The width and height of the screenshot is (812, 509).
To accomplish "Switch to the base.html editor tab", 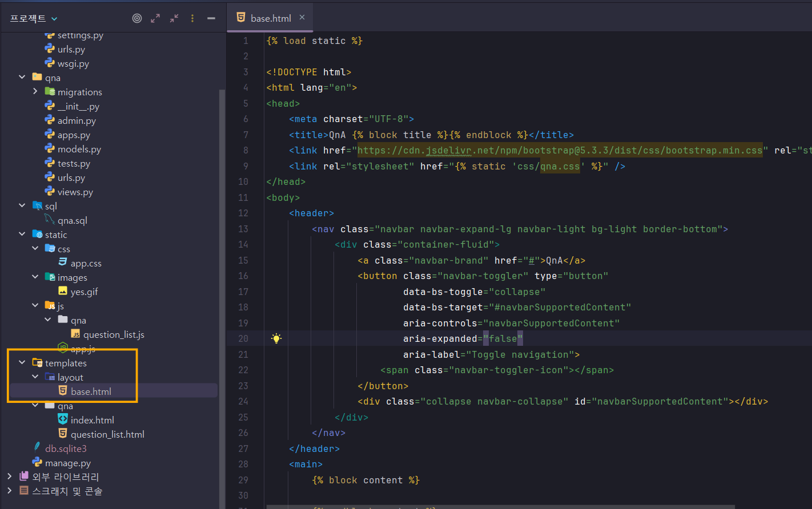I will (270, 18).
